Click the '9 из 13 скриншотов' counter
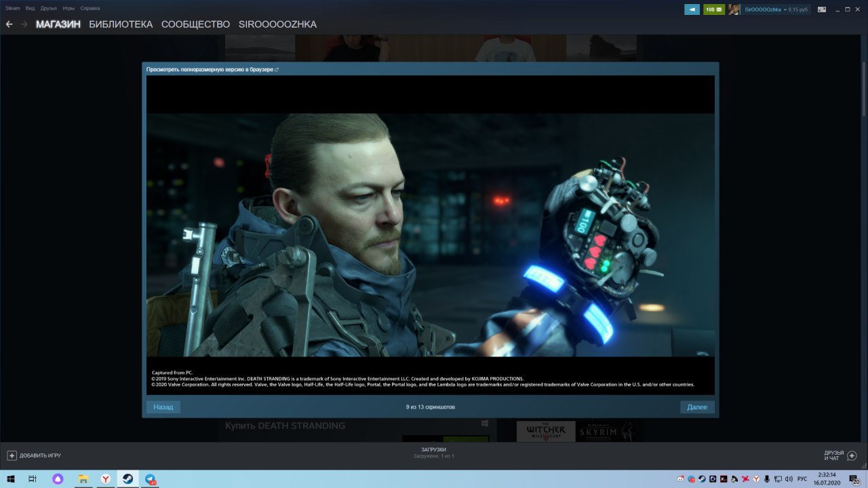This screenshot has width=868, height=488. tap(431, 407)
